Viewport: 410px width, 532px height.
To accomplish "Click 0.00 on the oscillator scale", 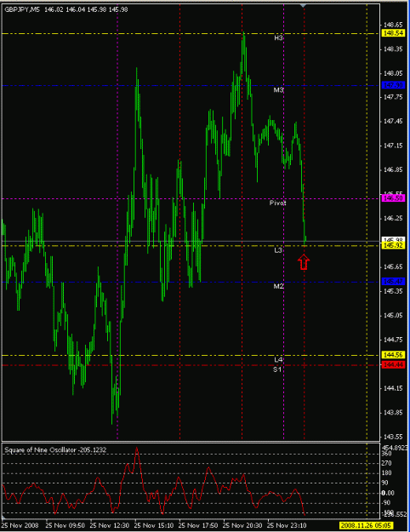I will (388, 493).
